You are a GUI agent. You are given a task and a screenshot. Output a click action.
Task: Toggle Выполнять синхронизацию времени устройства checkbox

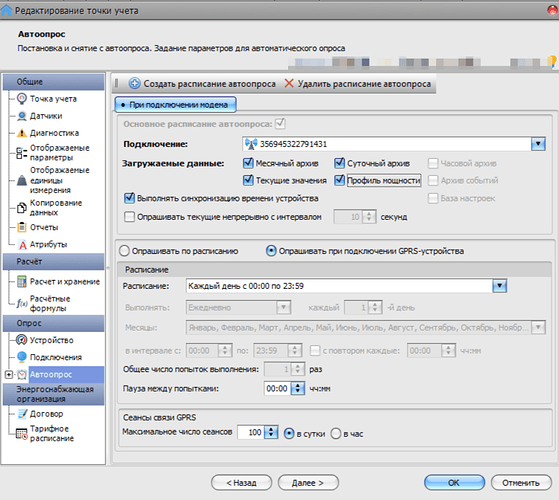[x=129, y=198]
